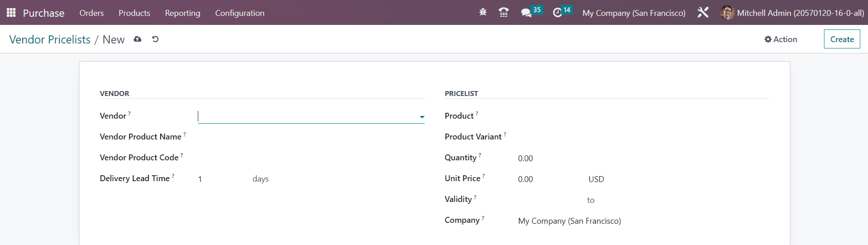
Task: Click the Unit Price input field
Action: tap(549, 179)
